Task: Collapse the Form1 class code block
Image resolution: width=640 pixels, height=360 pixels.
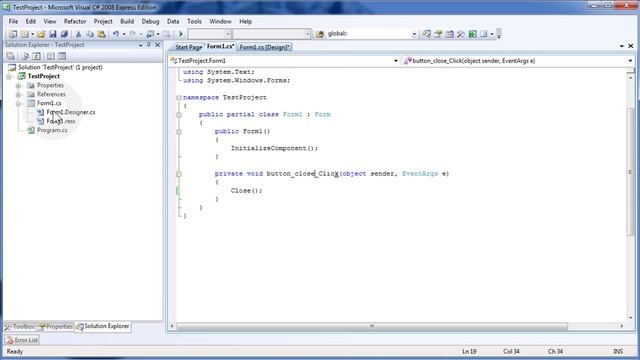Action: click(179, 115)
